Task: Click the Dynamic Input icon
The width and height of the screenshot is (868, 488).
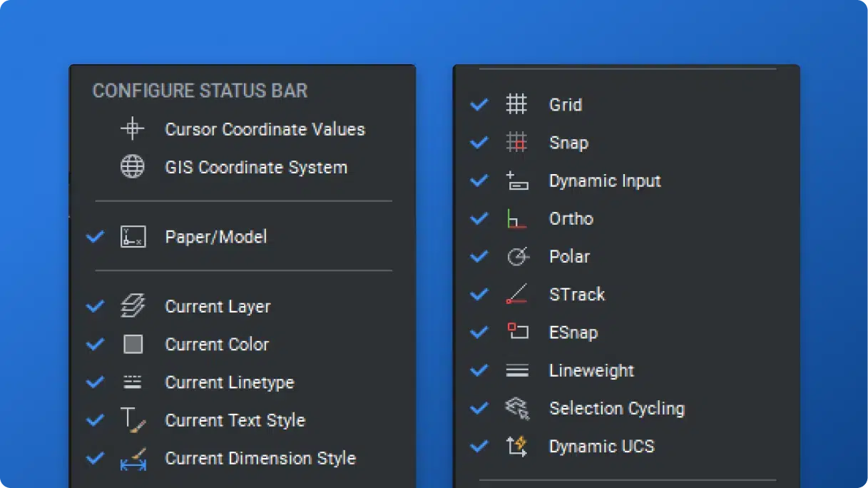Action: 519,181
